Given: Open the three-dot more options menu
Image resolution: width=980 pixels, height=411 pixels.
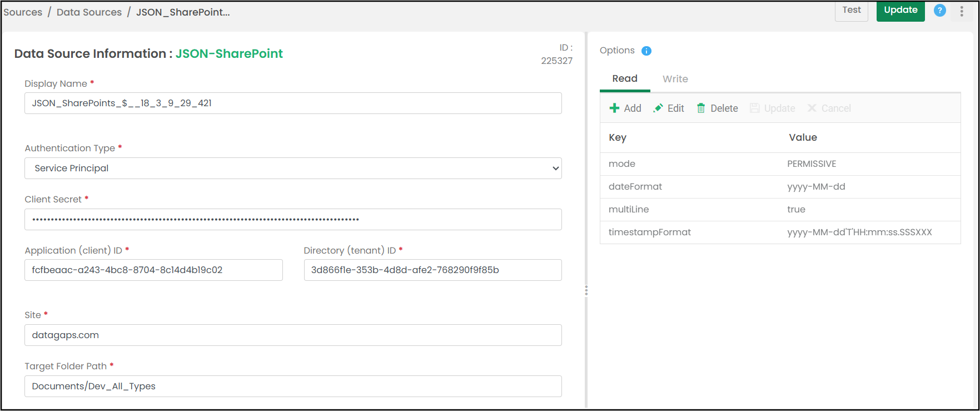Looking at the screenshot, I should tap(962, 11).
